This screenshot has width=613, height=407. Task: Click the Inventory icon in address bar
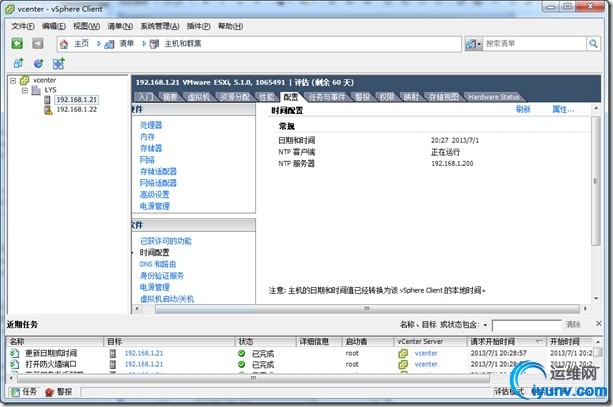point(109,44)
